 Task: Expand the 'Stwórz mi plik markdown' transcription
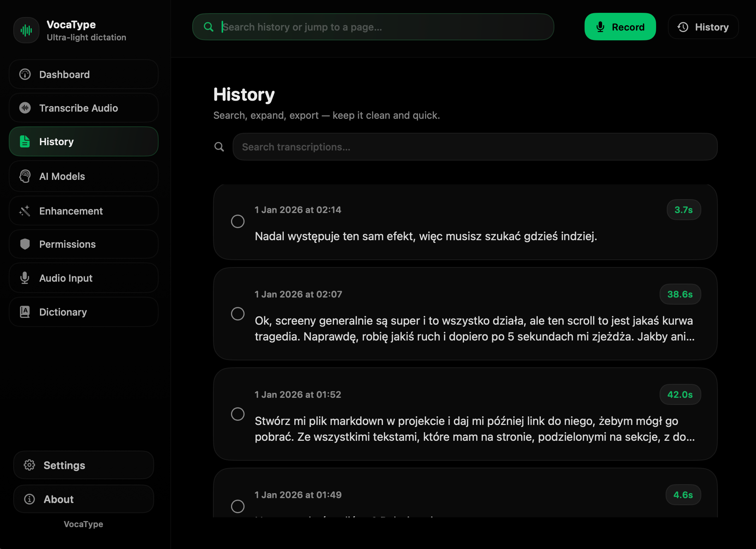pos(474,429)
